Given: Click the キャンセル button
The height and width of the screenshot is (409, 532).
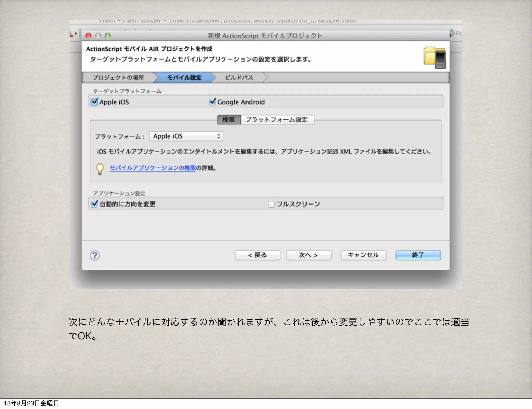Looking at the screenshot, I should click(363, 255).
